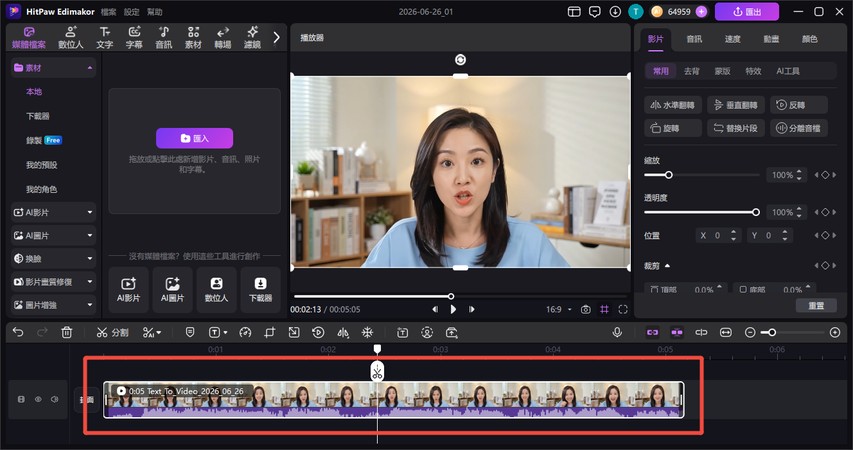This screenshot has width=853, height=450.
Task: Click the 縮放 scale slider handle
Action: click(669, 175)
